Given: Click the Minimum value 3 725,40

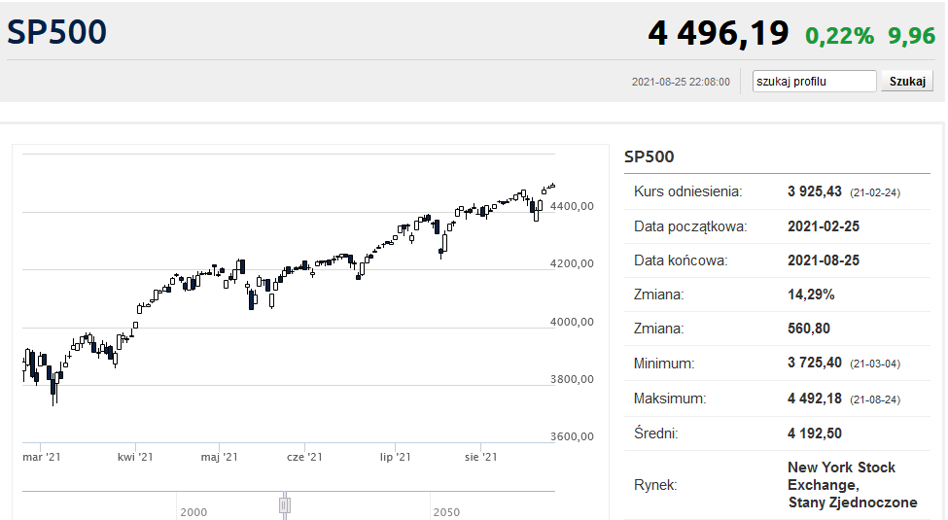Looking at the screenshot, I should coord(816,363).
